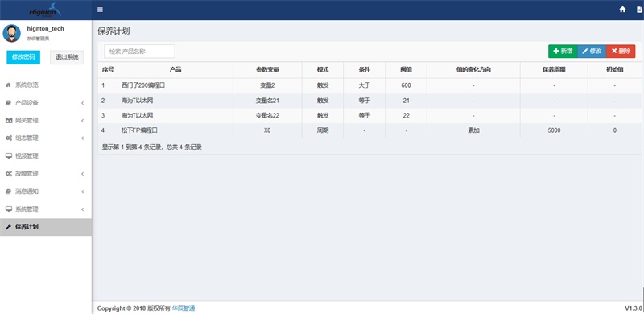The image size is (644, 314).
Task: Toggle sidebar with hamburger menu icon
Action: tap(100, 10)
